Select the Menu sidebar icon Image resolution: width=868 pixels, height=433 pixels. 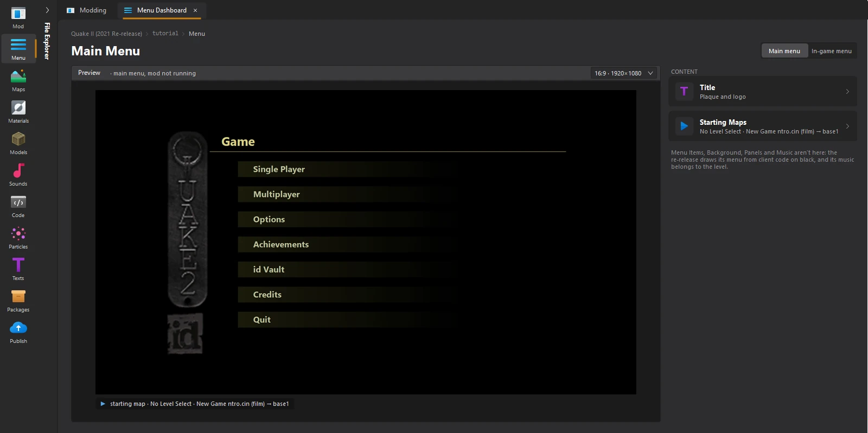click(x=18, y=49)
